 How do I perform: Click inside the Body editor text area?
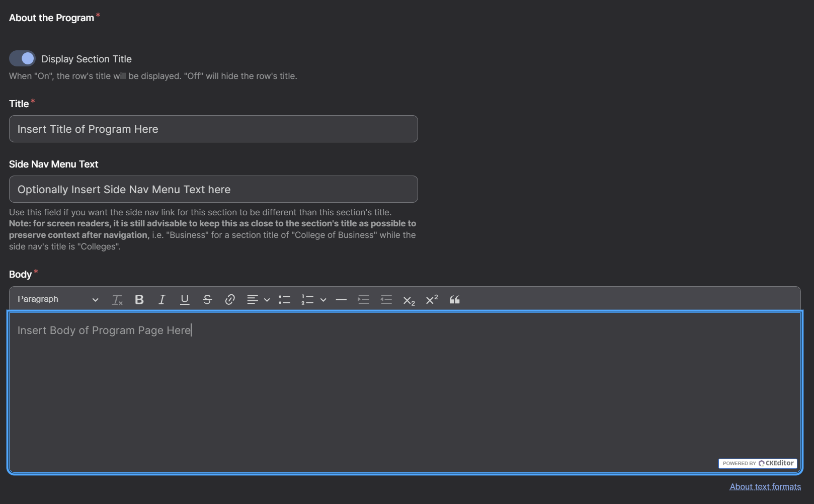[x=405, y=392]
